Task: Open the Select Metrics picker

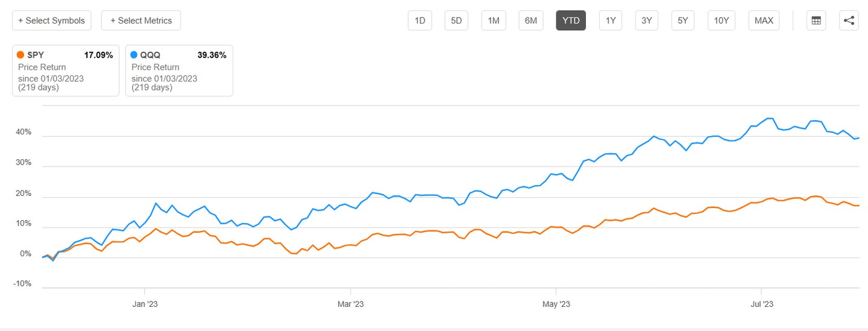Action: [x=141, y=20]
